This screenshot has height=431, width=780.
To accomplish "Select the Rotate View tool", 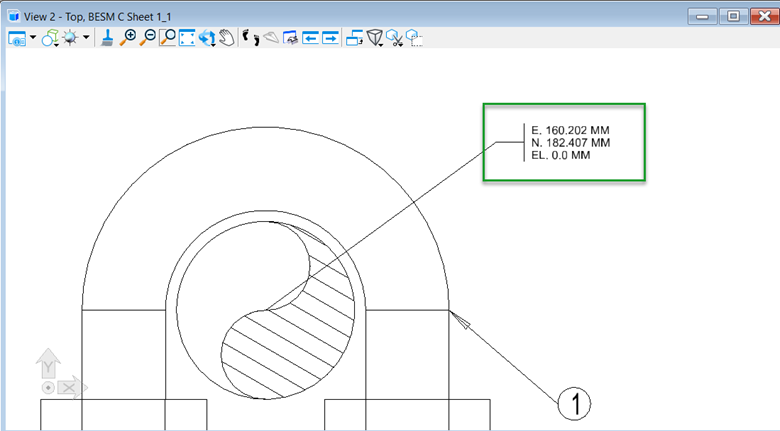I will (x=206, y=38).
